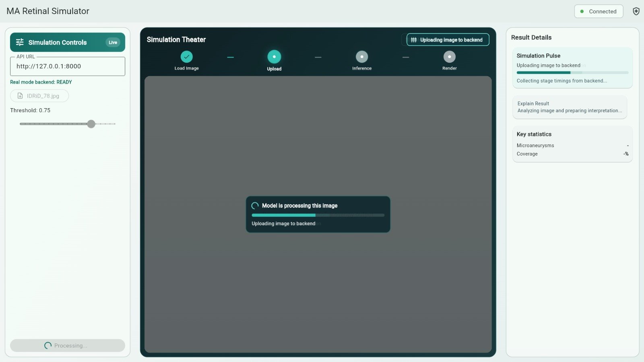644x362 pixels.
Task: Click the Simulation Pulse progress bar
Action: [572, 73]
